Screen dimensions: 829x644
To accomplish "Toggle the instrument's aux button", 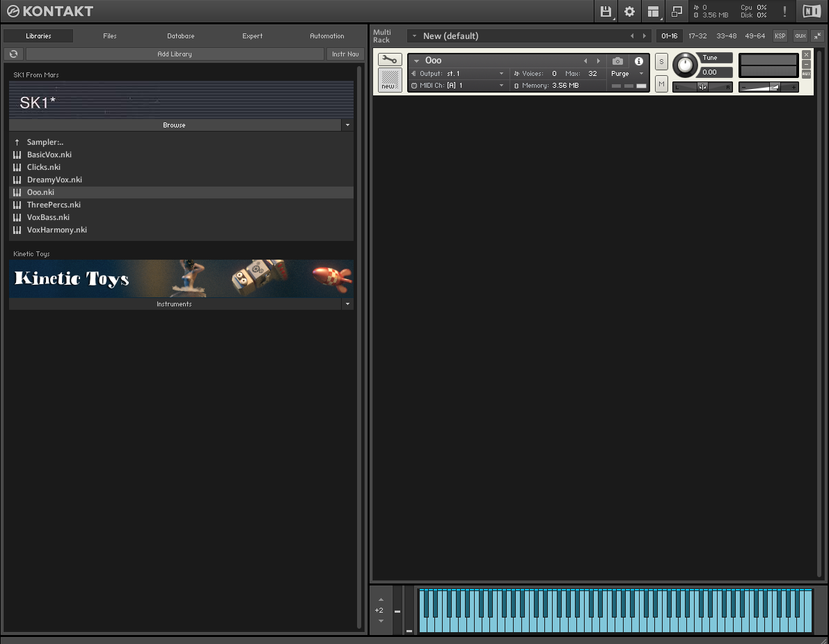I will (806, 74).
